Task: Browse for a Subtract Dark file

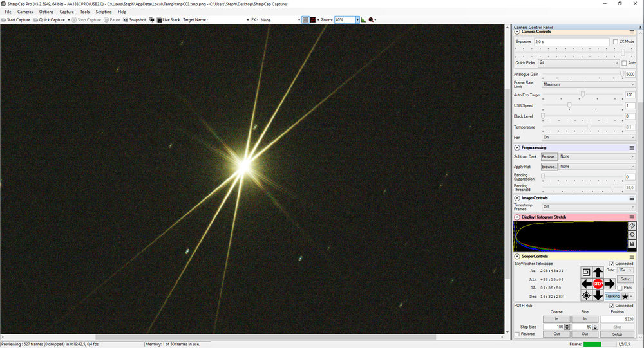Action: 549,156
